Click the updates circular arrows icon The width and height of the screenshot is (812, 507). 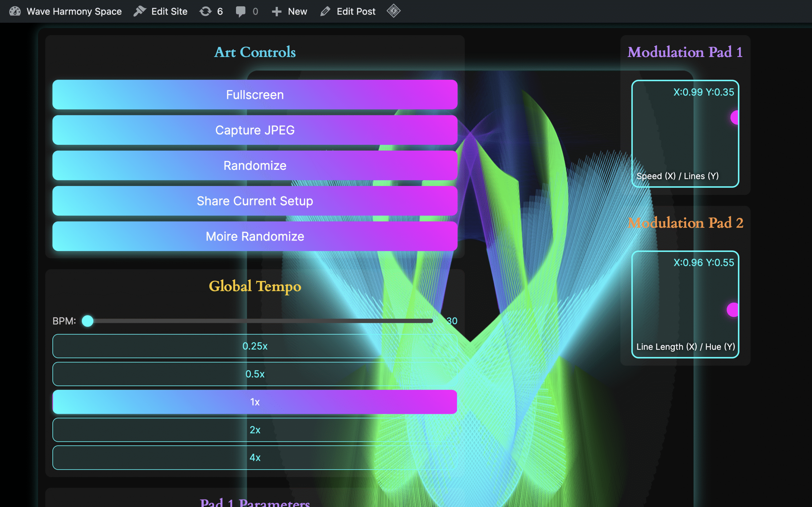click(205, 11)
